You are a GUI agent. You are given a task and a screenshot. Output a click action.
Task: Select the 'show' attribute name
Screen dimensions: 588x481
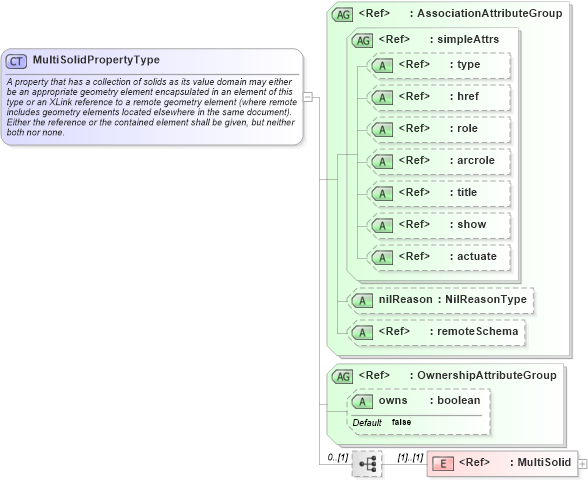471,224
